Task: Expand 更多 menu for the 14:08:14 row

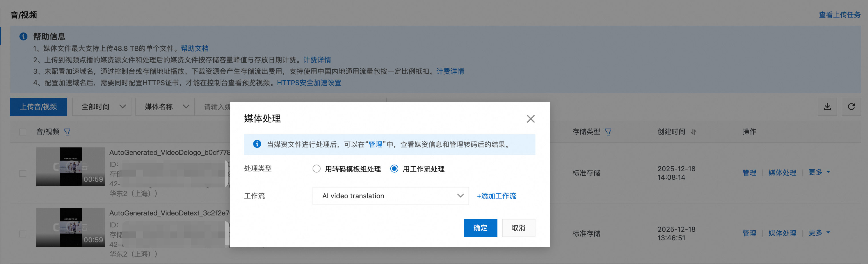Action: [819, 172]
